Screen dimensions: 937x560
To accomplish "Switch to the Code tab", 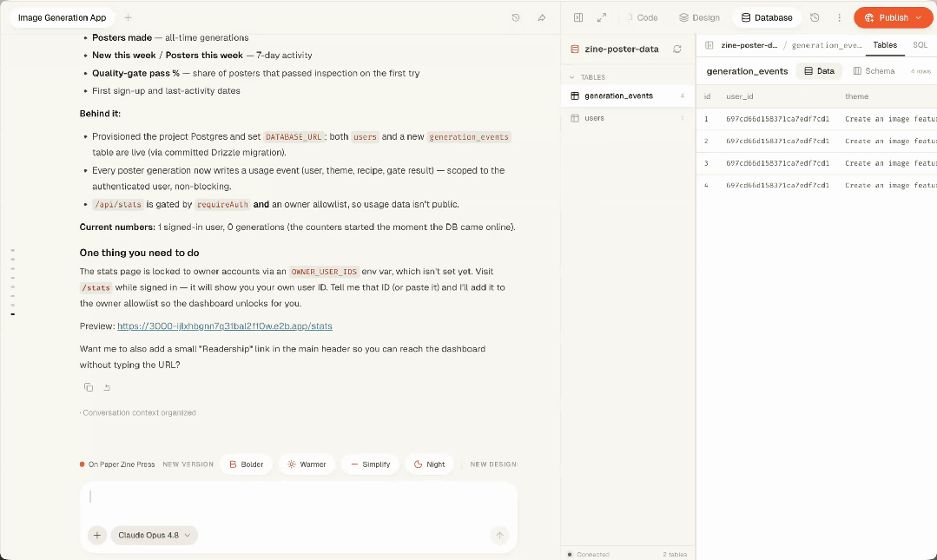I will coord(642,18).
